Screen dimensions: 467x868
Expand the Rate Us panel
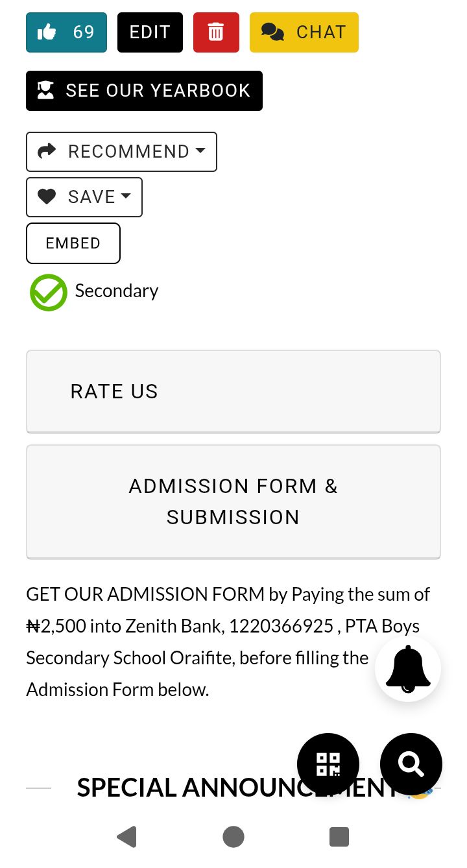(x=233, y=391)
